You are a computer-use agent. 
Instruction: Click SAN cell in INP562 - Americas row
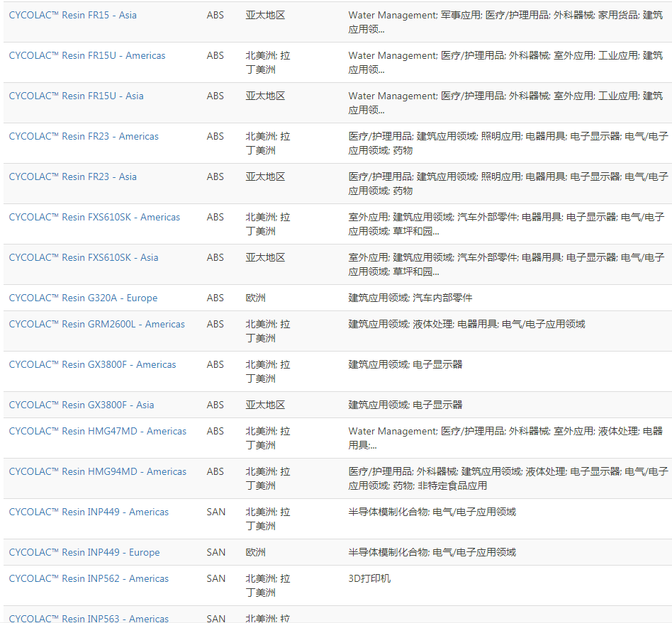pos(215,578)
